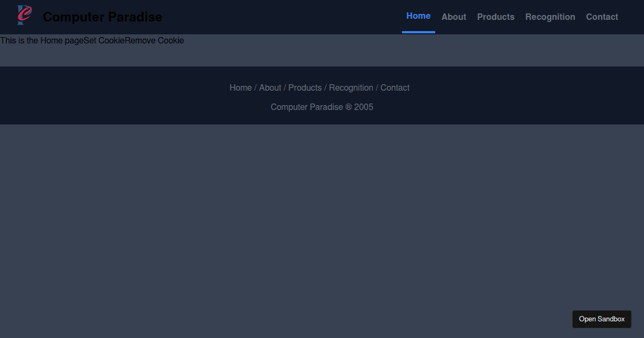The image size is (644, 338).
Task: Follow the About link in the footer
Action: click(270, 88)
